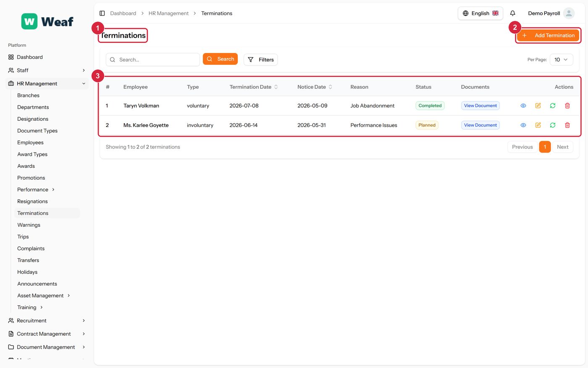
Task: Expand the Training submenu
Action: (x=42, y=307)
